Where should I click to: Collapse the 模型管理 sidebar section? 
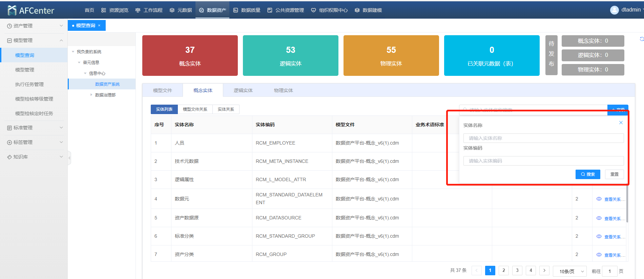point(34,40)
